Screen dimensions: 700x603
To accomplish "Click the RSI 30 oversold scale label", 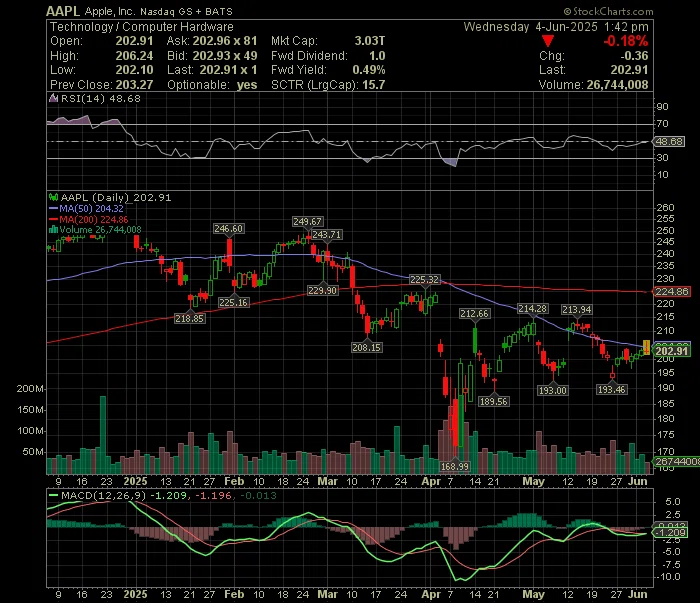I will (662, 158).
